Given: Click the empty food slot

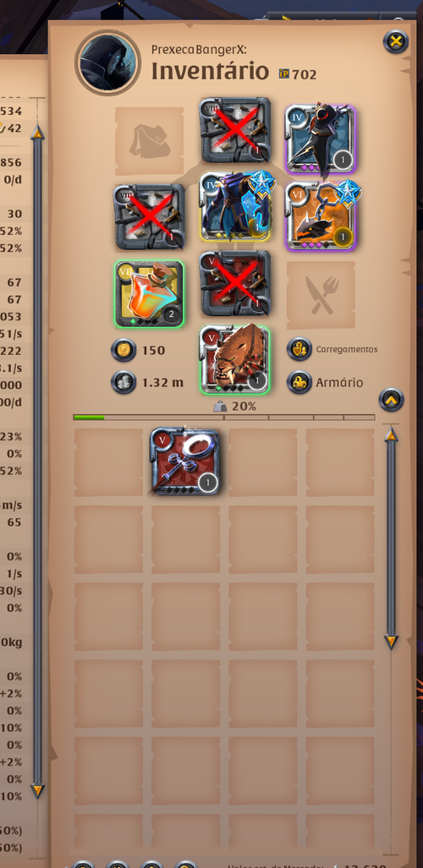Looking at the screenshot, I should point(321,296).
